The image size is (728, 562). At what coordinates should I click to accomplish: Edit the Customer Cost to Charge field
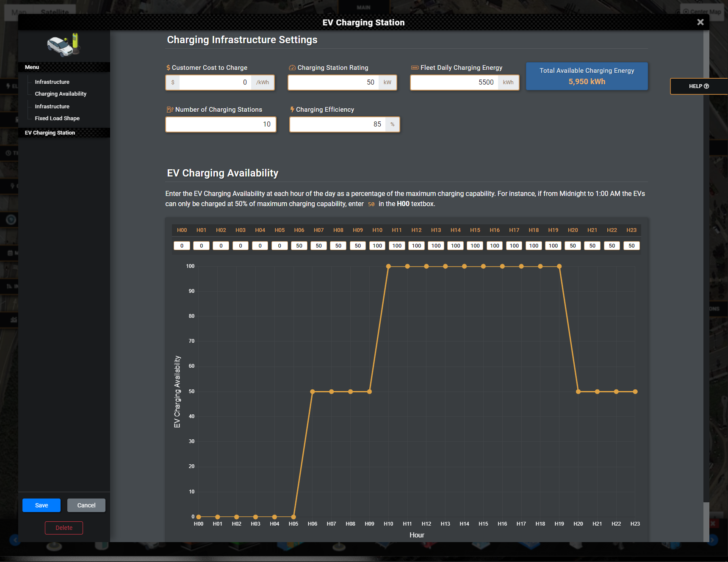(215, 83)
